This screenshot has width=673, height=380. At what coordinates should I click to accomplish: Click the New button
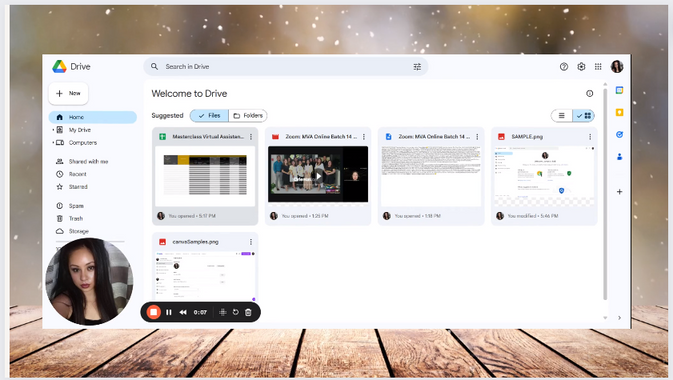(x=68, y=93)
